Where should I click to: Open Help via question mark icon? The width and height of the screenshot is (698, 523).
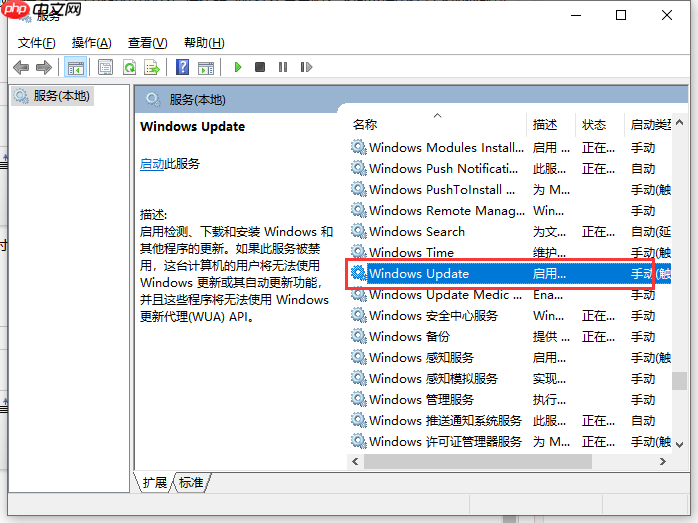tap(183, 68)
